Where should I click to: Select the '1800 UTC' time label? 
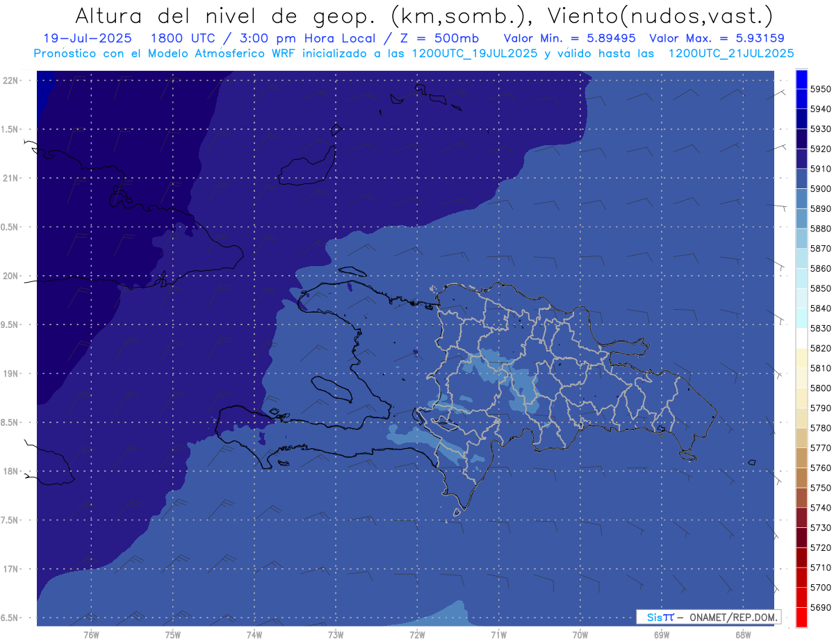(183, 39)
